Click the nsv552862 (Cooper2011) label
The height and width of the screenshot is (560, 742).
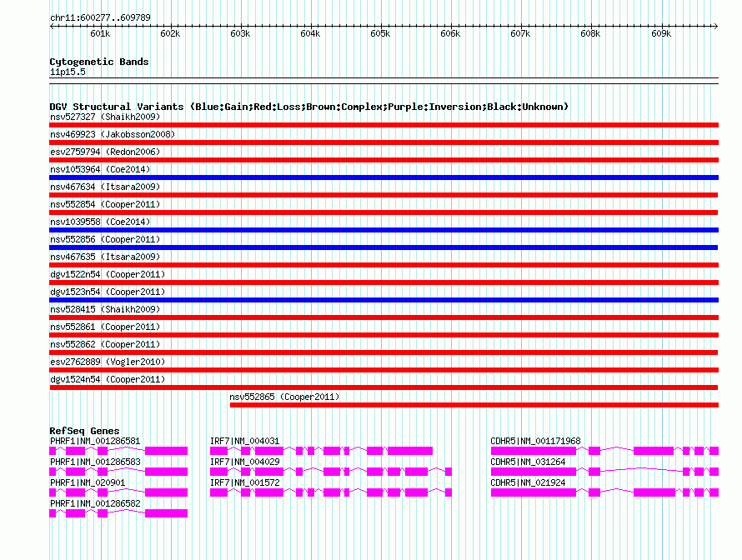coord(105,344)
